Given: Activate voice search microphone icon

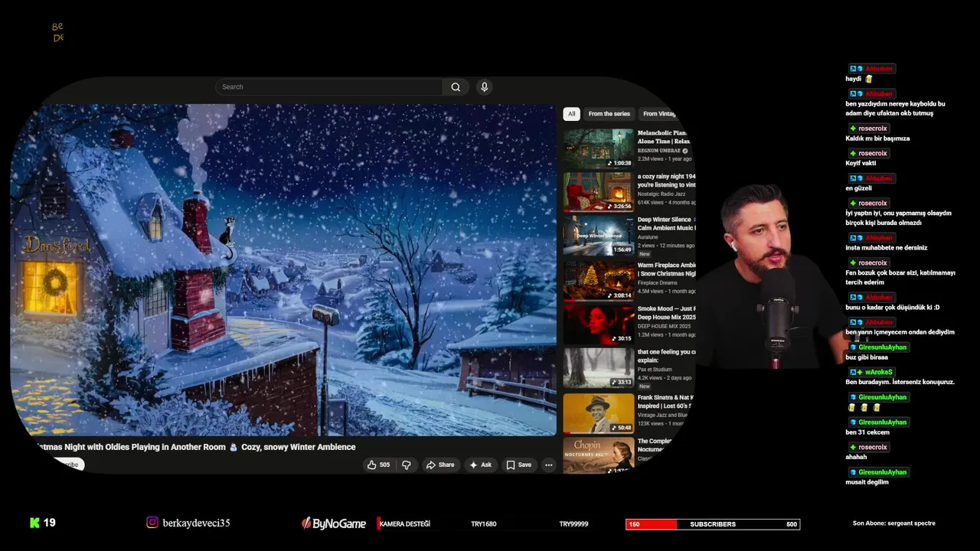Looking at the screenshot, I should pos(484,87).
